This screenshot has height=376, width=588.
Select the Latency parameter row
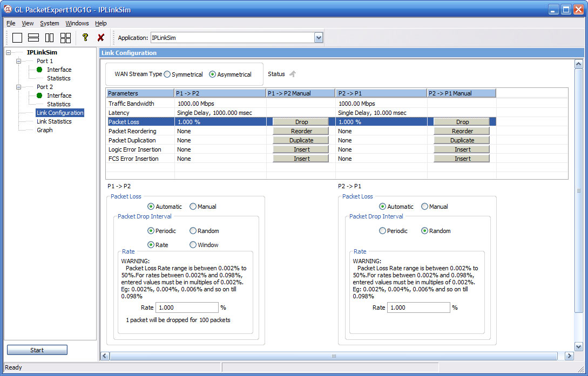[301, 113]
